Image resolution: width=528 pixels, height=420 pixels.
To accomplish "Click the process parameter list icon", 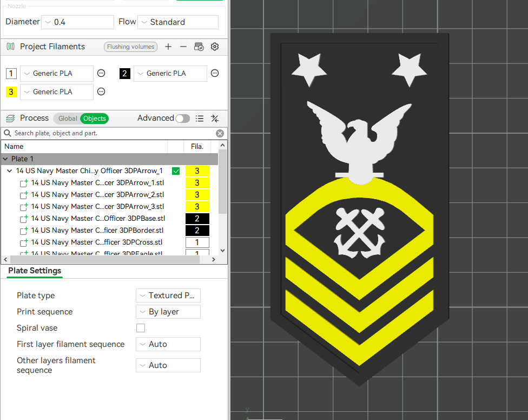I will 200,118.
